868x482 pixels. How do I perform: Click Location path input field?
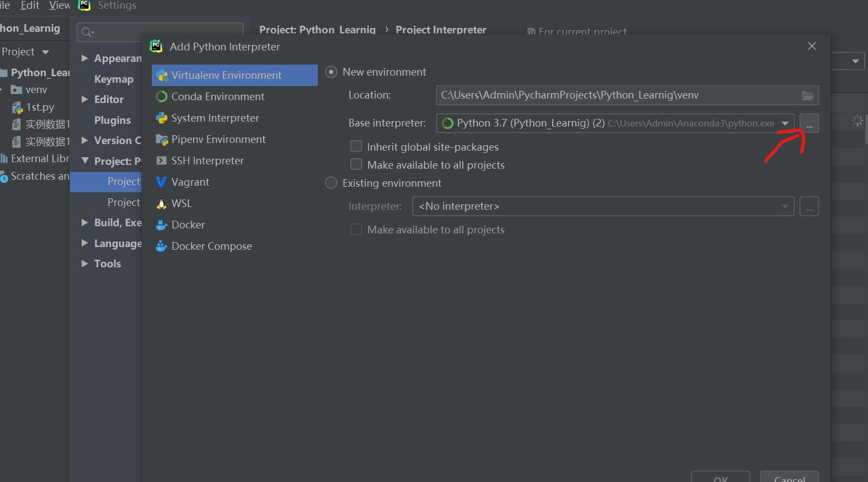point(627,95)
